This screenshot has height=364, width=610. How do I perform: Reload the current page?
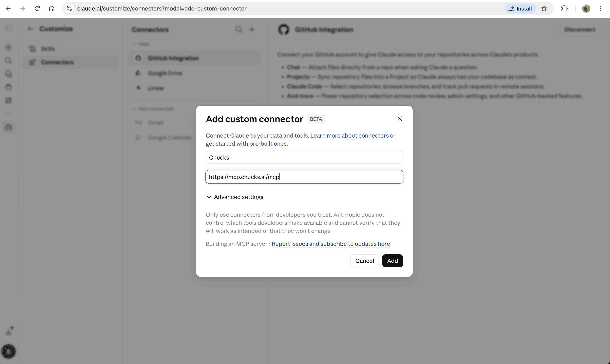point(37,8)
